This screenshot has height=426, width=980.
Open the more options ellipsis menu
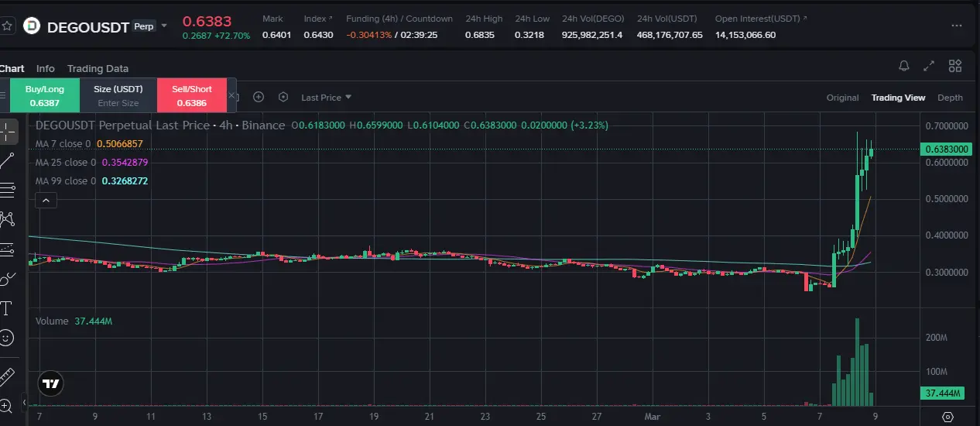coord(957,26)
